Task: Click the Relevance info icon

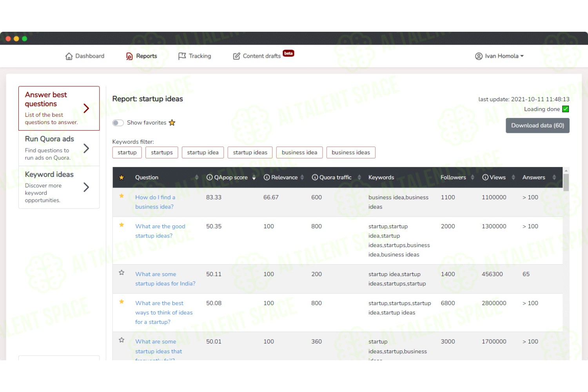Action: [267, 178]
